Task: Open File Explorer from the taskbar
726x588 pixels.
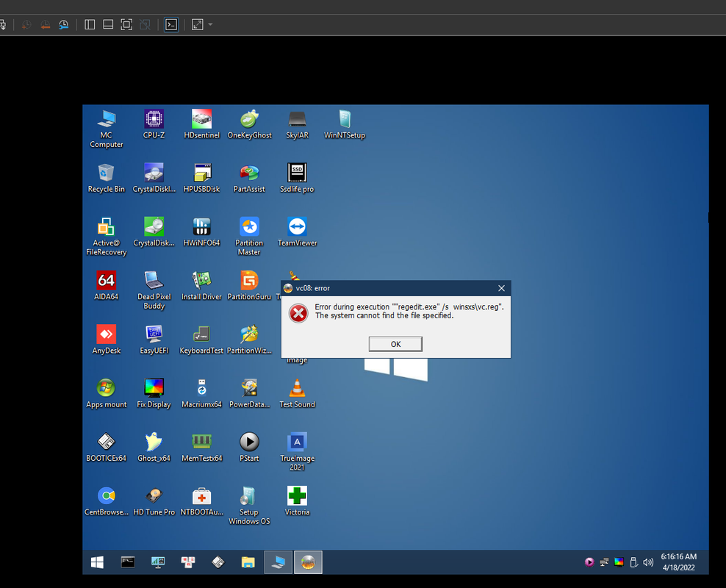Action: 248,562
